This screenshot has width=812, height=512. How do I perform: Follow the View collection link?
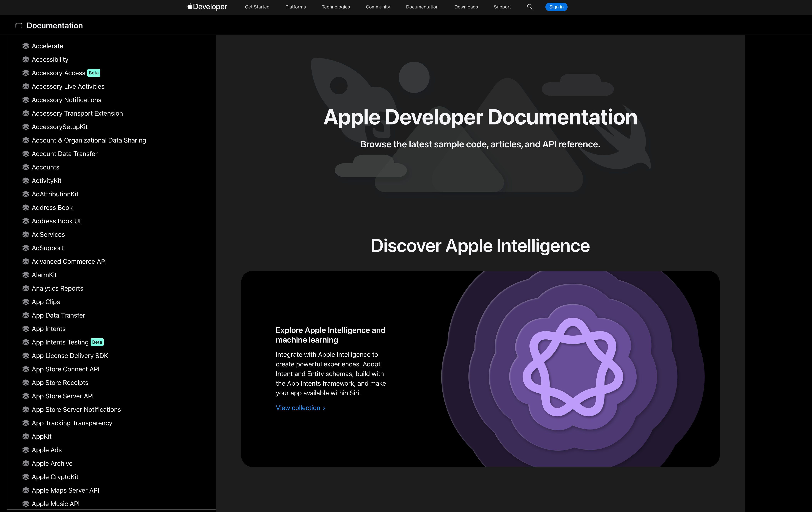coord(300,408)
